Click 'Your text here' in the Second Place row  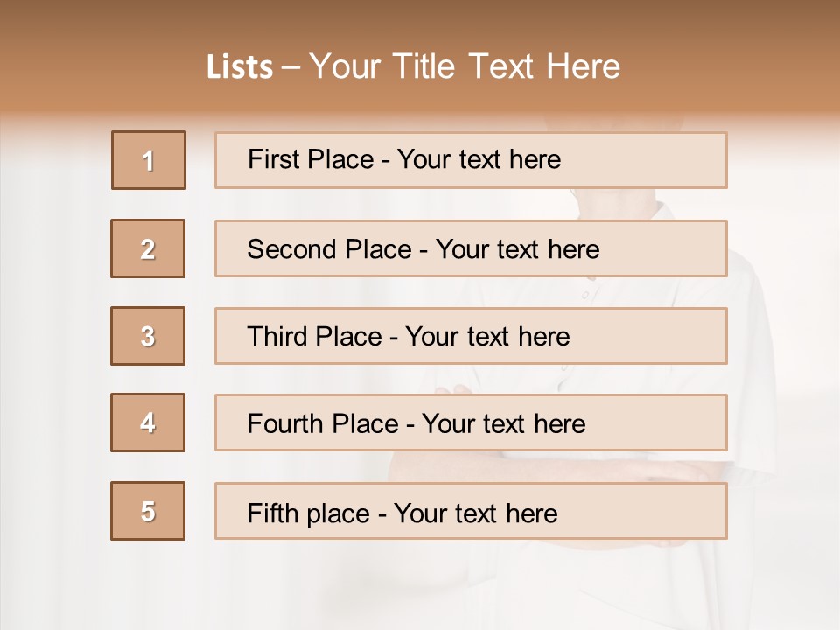[x=517, y=249]
